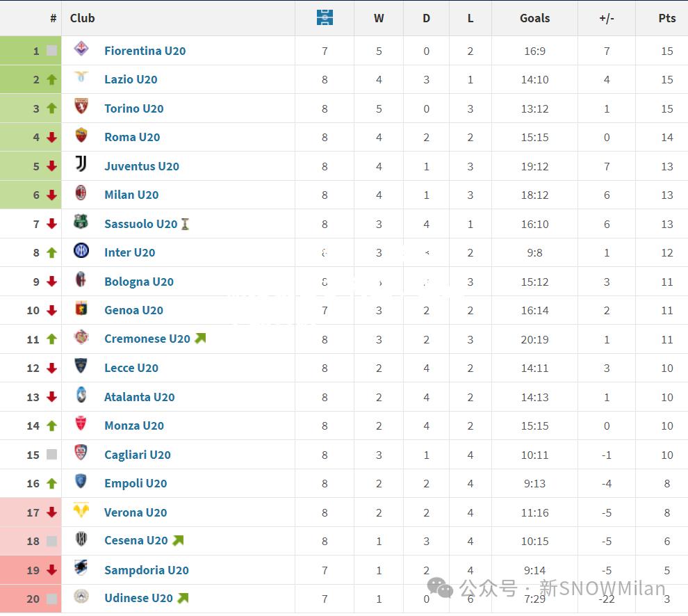
Task: Open the Lazio U20 team link
Action: pyautogui.click(x=131, y=79)
